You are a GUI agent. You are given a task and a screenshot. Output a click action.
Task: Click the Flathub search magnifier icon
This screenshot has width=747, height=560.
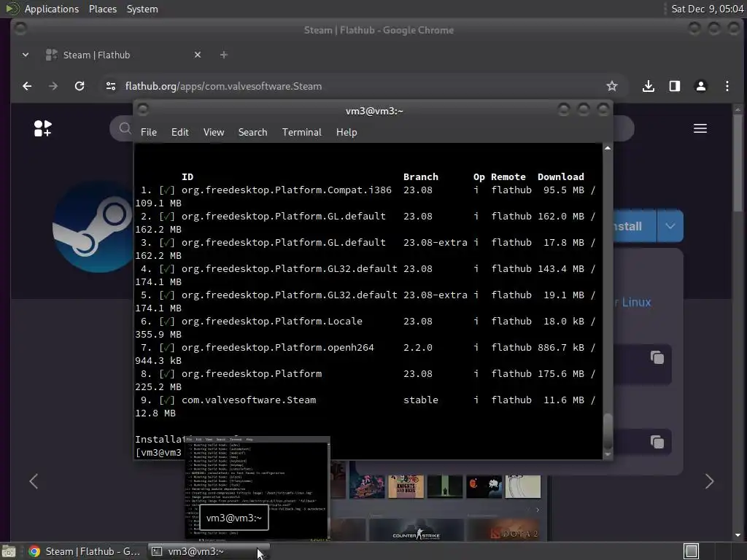coord(125,128)
